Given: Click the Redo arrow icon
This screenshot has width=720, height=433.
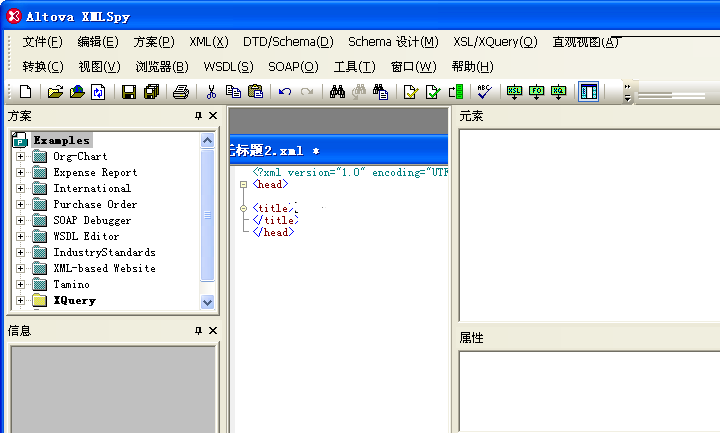Looking at the screenshot, I should click(x=307, y=92).
